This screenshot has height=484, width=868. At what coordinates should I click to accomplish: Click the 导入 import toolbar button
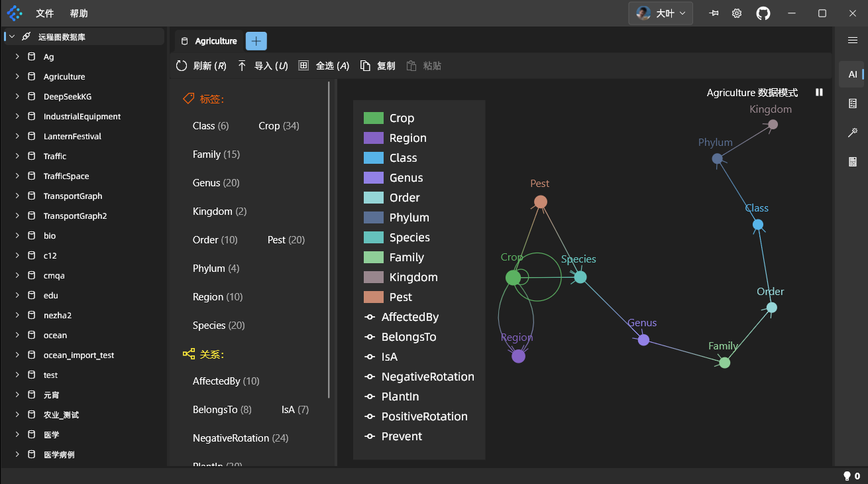coord(262,66)
